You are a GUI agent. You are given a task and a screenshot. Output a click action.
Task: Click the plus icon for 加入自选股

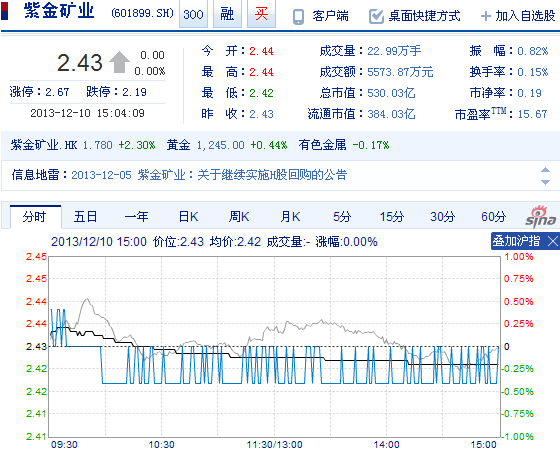coord(486,16)
